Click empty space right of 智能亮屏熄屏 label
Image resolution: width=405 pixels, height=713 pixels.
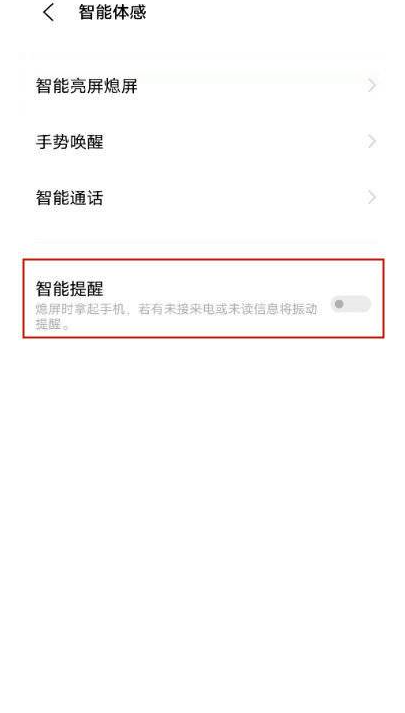point(252,85)
